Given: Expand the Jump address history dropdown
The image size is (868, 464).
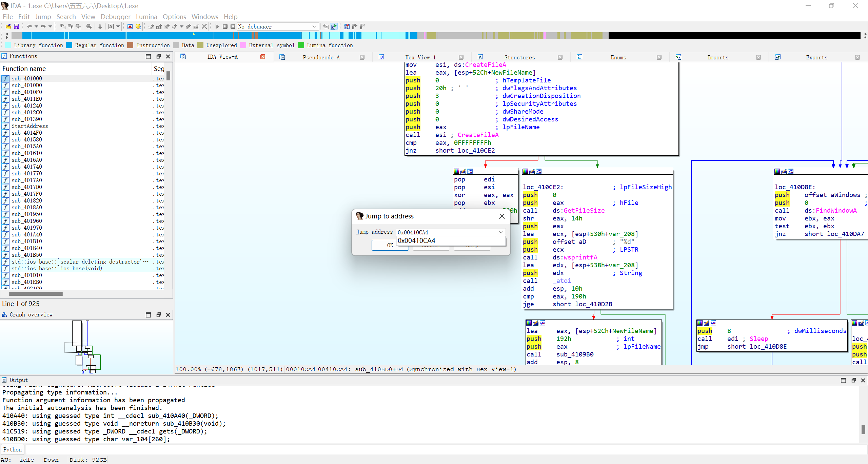Looking at the screenshot, I should coord(501,232).
